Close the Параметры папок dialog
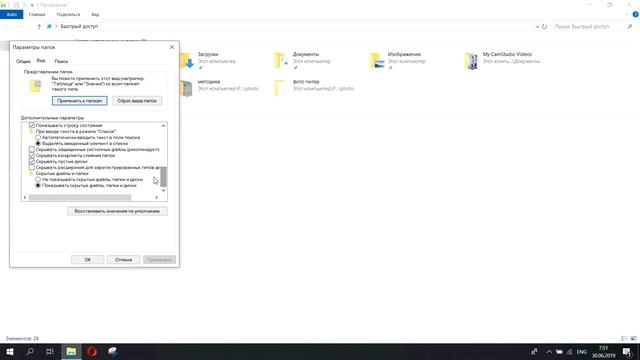This screenshot has height=360, width=640. 172,47
